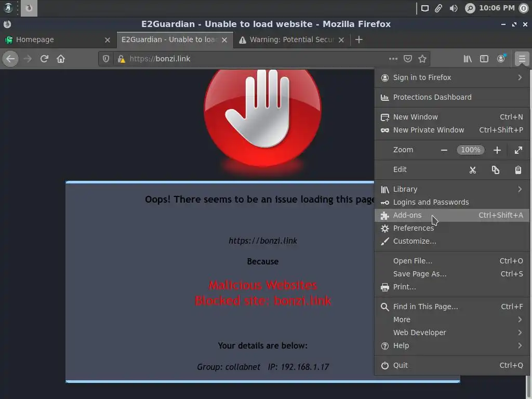The height and width of the screenshot is (399, 532).
Task: Click the display tray icon
Action: 425,8
